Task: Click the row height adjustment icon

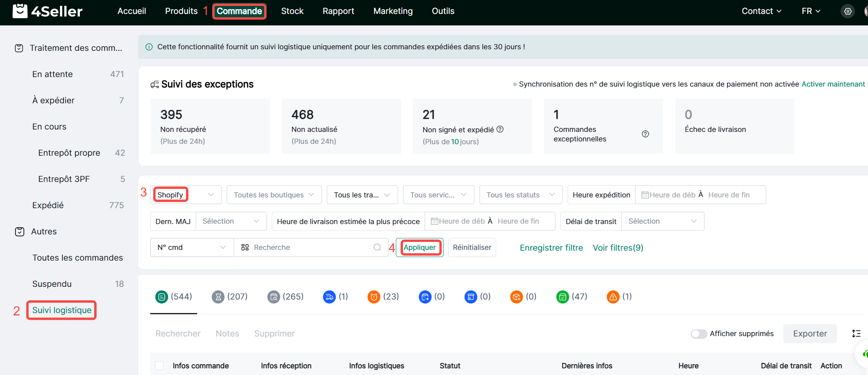Action: [x=856, y=334]
